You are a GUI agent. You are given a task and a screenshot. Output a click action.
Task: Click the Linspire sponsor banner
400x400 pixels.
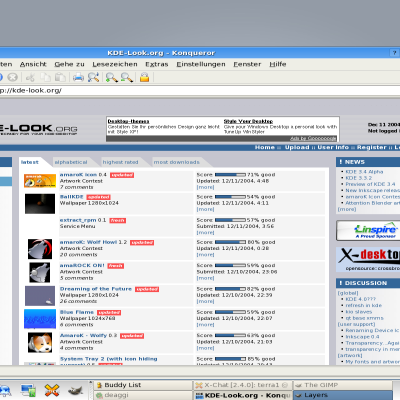coord(368,230)
